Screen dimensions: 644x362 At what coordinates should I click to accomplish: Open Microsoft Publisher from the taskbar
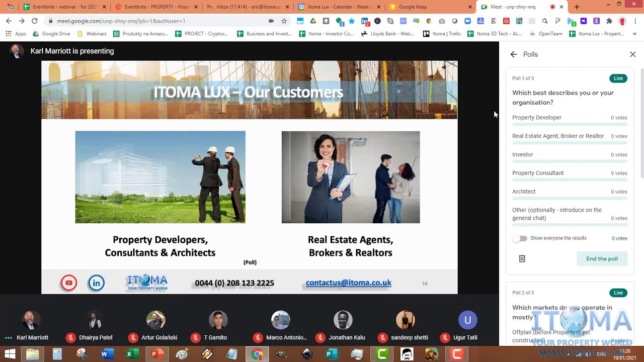tap(332, 354)
